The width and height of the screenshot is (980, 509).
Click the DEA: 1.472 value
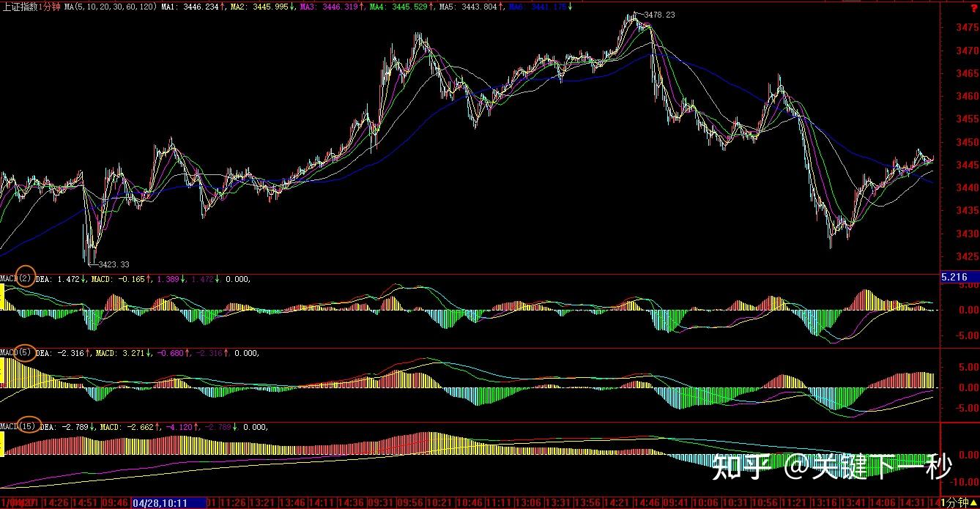tap(59, 278)
